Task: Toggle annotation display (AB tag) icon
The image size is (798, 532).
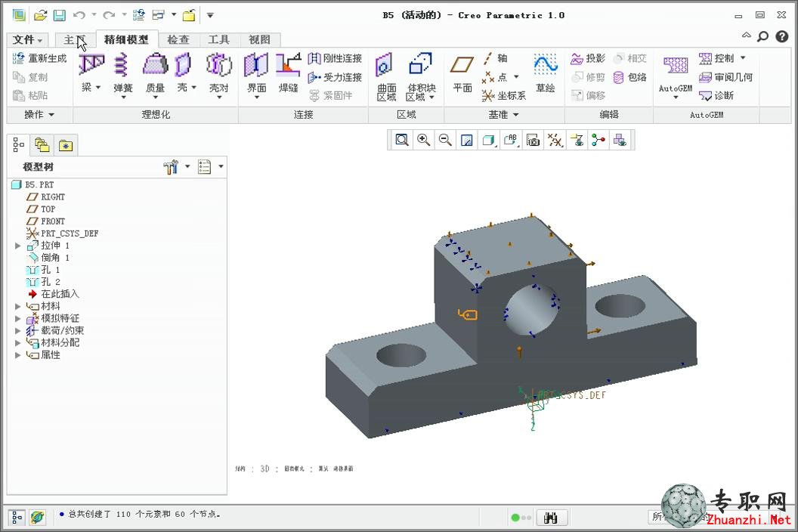Action: pos(511,140)
